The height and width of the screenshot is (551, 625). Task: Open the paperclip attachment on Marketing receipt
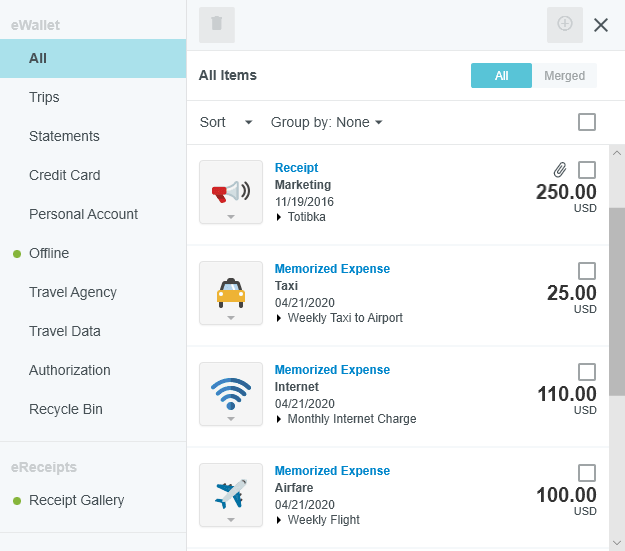point(561,170)
